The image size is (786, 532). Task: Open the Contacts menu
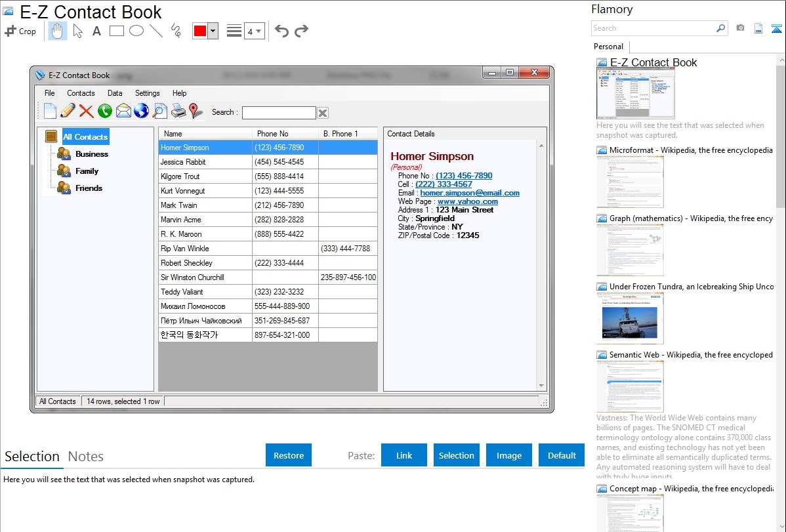tap(81, 93)
